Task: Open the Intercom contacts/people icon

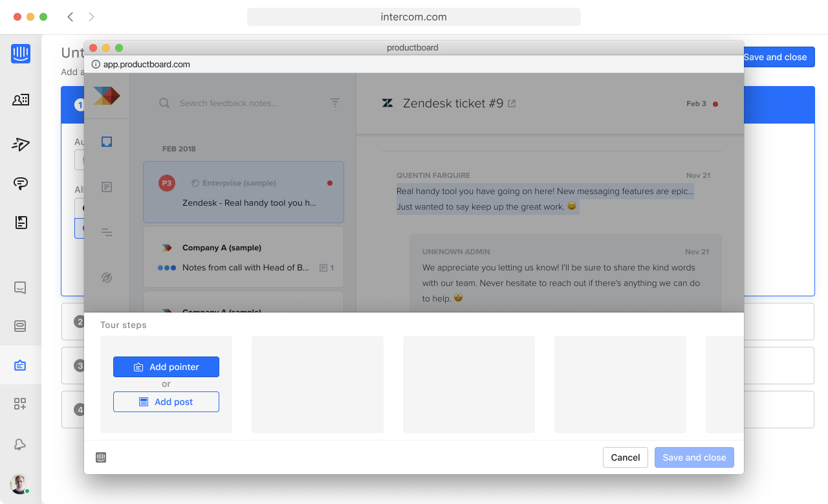Action: pyautogui.click(x=21, y=100)
